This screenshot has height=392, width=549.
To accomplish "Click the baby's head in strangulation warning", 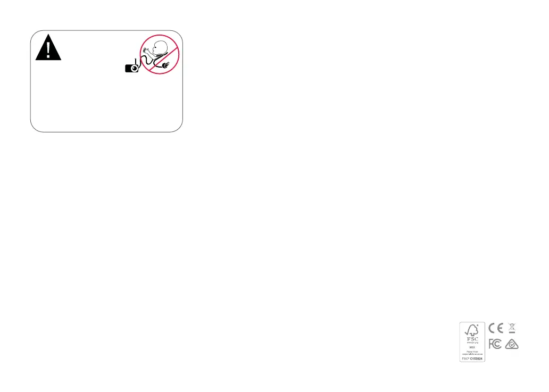I will pyautogui.click(x=161, y=47).
